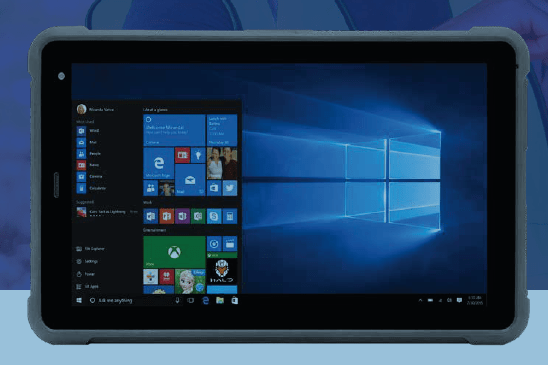Open File Explorer from the taskbar
This screenshot has width=548, height=365.
point(220,300)
